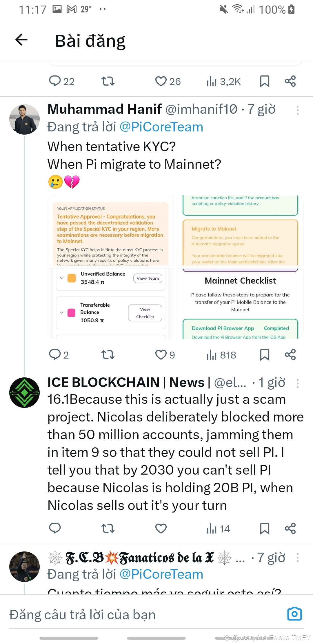
Task: Open comments on Muhammad Hanif's reply
Action: [55, 355]
